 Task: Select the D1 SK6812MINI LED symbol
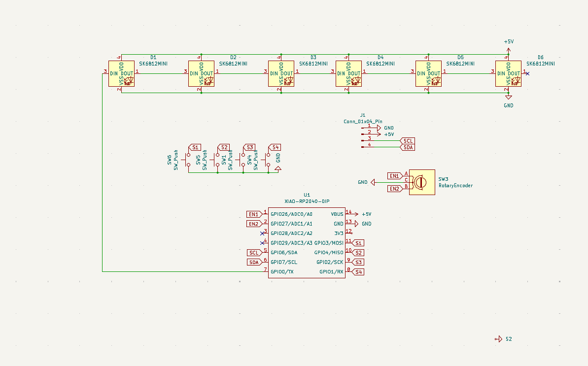click(121, 73)
